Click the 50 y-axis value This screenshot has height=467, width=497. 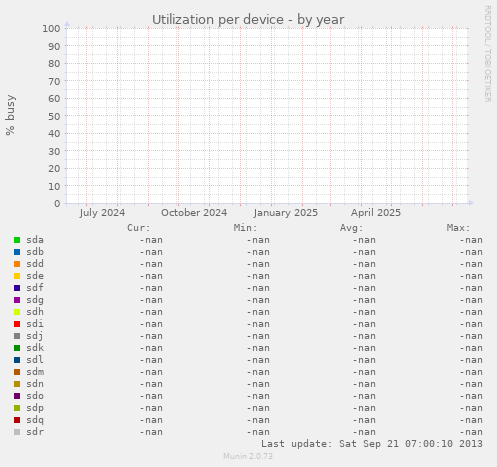[x=54, y=116]
